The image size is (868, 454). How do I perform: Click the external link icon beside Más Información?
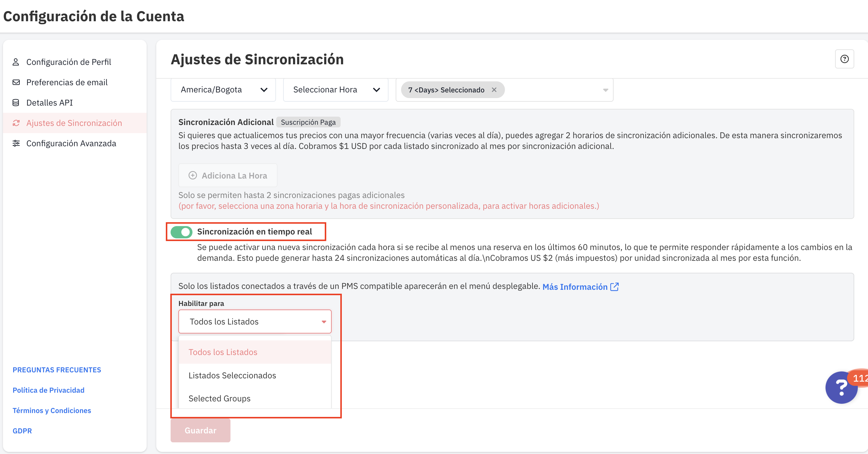coord(614,287)
